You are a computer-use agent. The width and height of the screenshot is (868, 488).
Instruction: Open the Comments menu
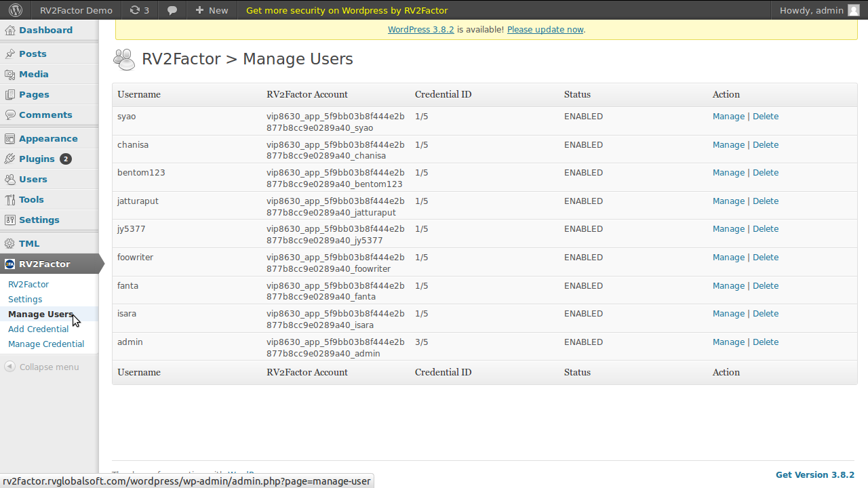click(45, 115)
